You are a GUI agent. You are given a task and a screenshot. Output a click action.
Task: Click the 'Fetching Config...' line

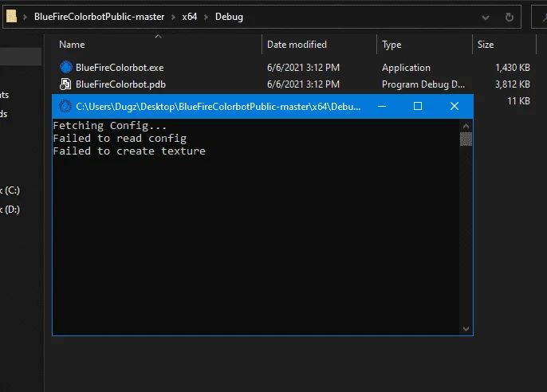click(109, 125)
